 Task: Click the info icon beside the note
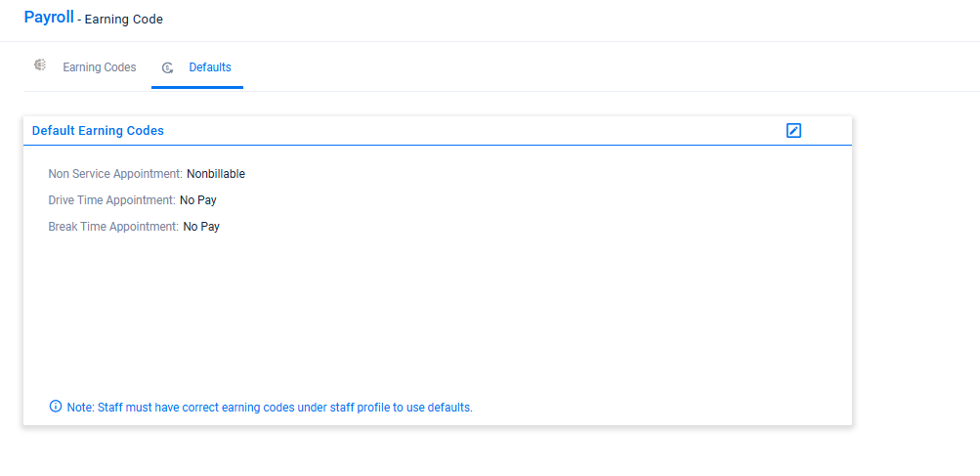55,407
